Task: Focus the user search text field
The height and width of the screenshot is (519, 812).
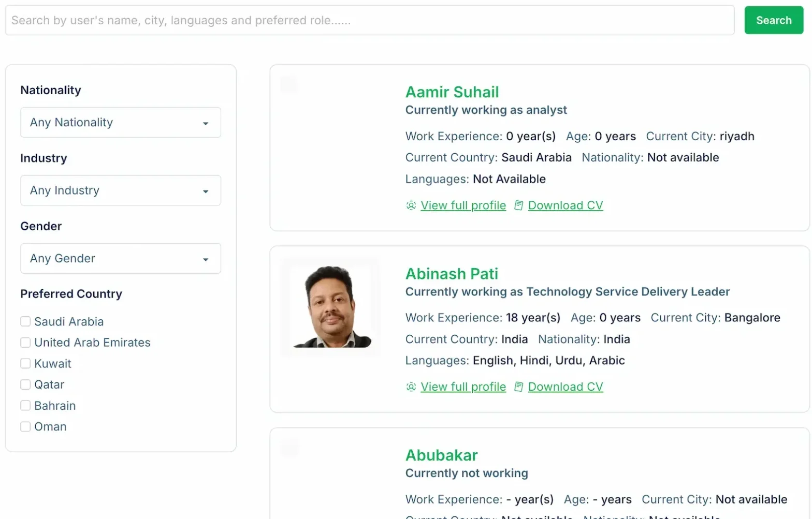Action: (369, 21)
